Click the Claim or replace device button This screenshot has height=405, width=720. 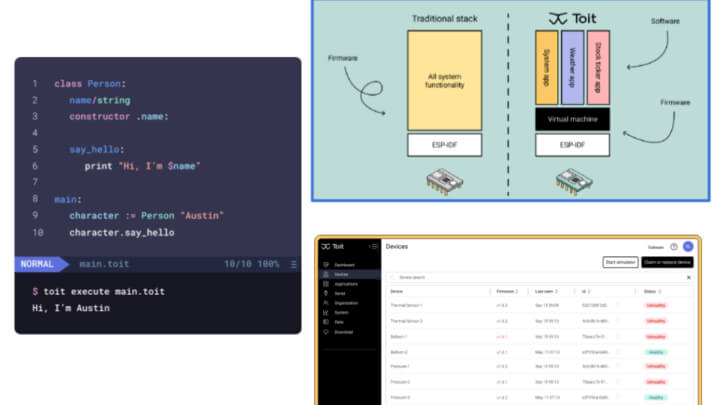pyautogui.click(x=667, y=262)
